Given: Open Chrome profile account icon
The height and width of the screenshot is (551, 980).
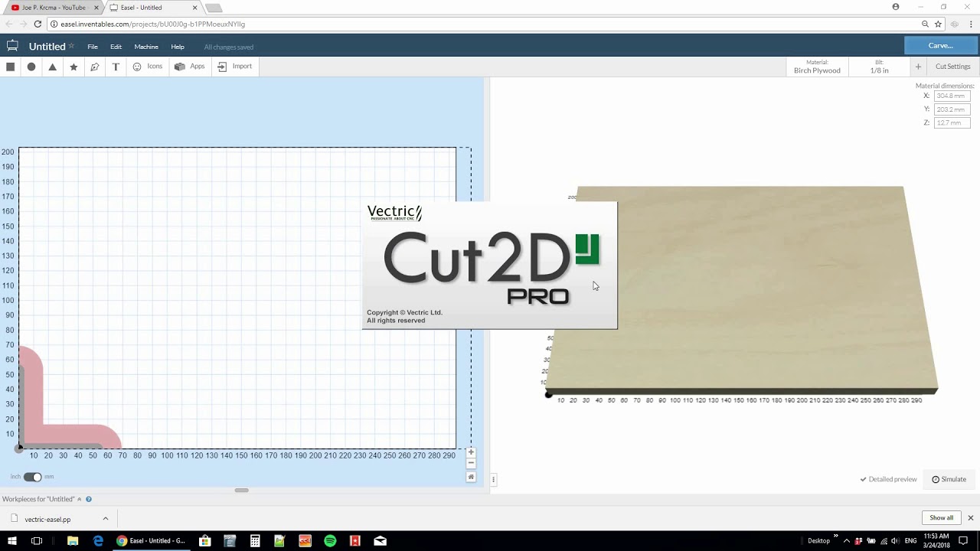Looking at the screenshot, I should pos(896,7).
